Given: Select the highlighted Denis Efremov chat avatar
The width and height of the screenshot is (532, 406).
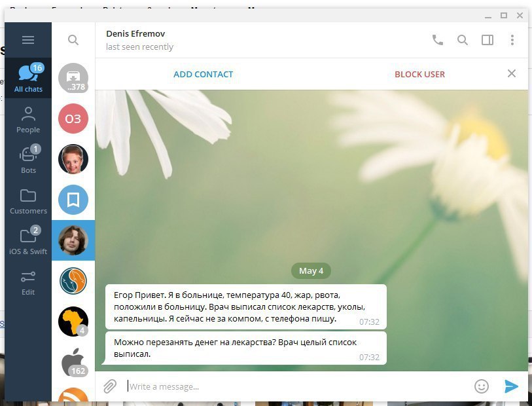Looking at the screenshot, I should 73,240.
